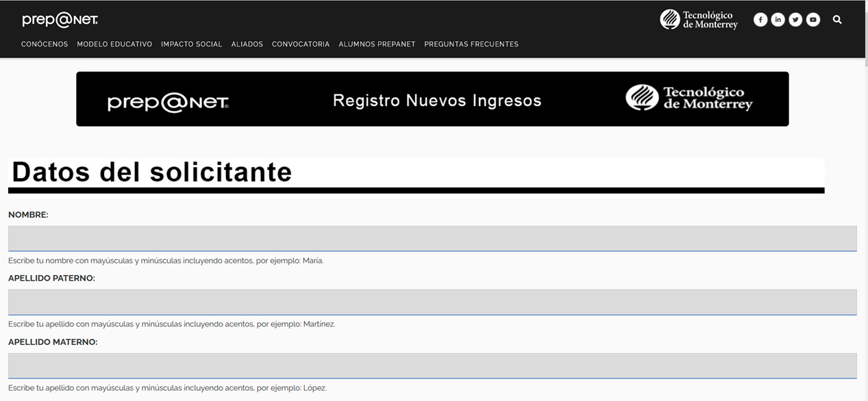Click the Nombre input field
The height and width of the screenshot is (401, 868).
(432, 238)
